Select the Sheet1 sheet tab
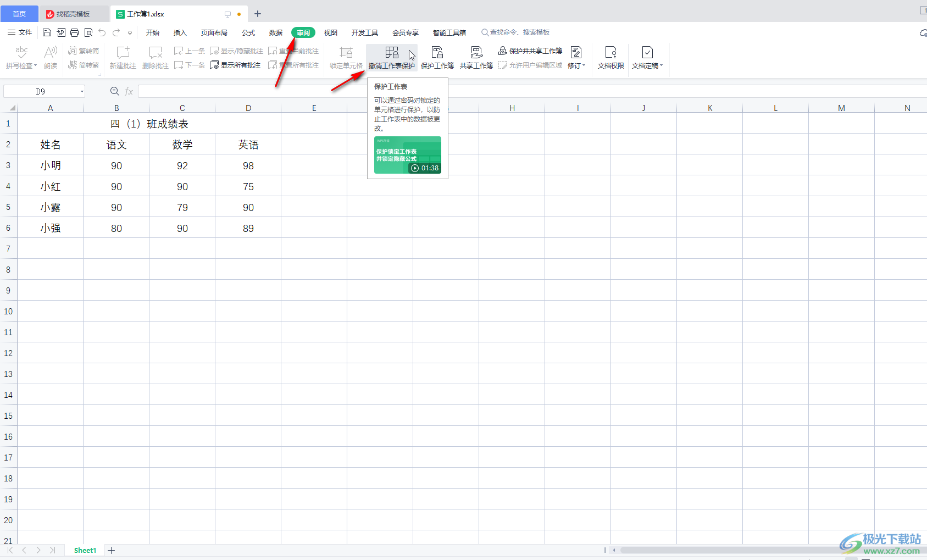Screen dimensions: 927x560 coord(85,550)
